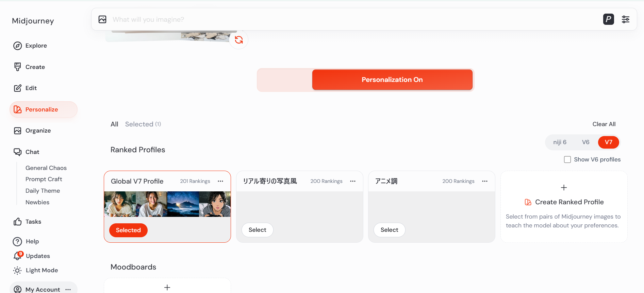Switch to the All profiles tab
This screenshot has width=644, height=293.
114,124
